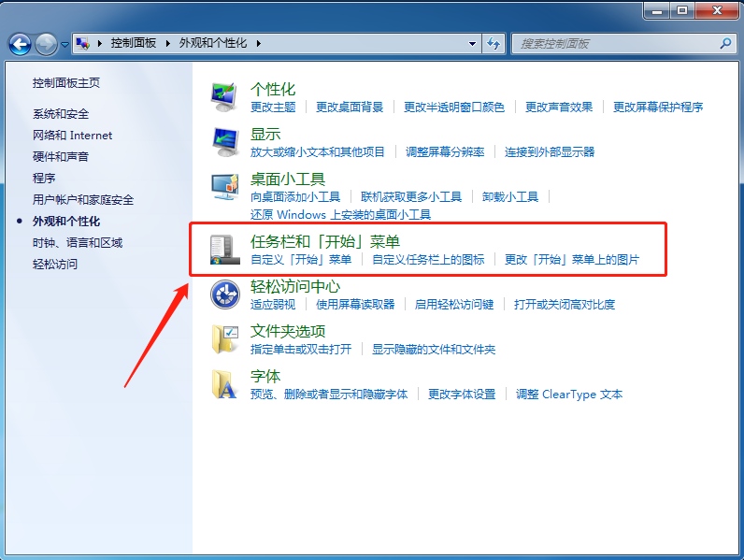Viewport: 744px width, 560px height.
Task: Click the 更改半透明窗口颜色 link
Action: (453, 108)
